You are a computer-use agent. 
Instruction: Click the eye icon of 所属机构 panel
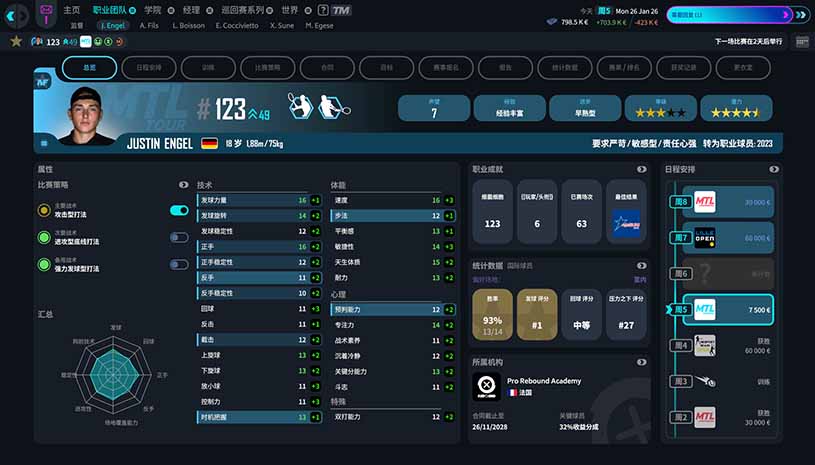(641, 362)
